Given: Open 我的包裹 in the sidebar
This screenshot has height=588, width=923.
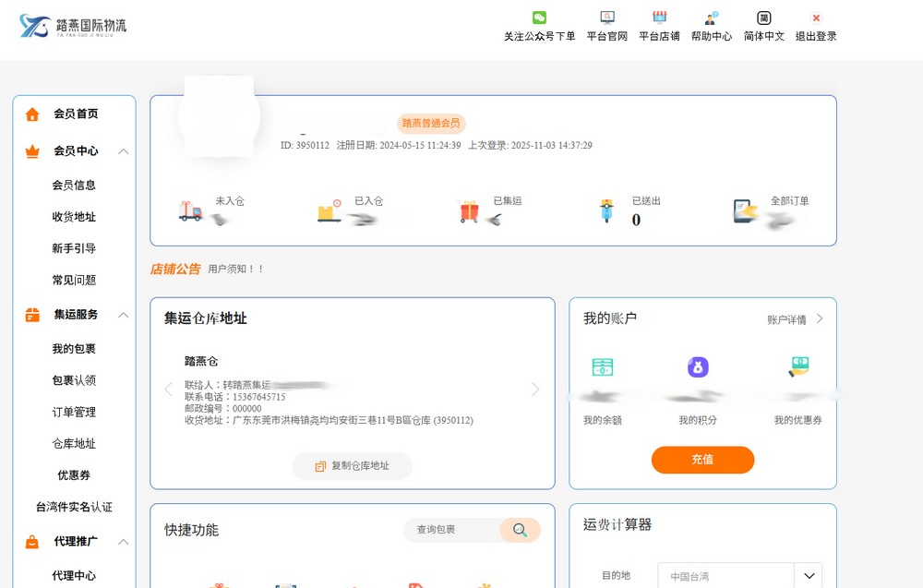Looking at the screenshot, I should 74,349.
